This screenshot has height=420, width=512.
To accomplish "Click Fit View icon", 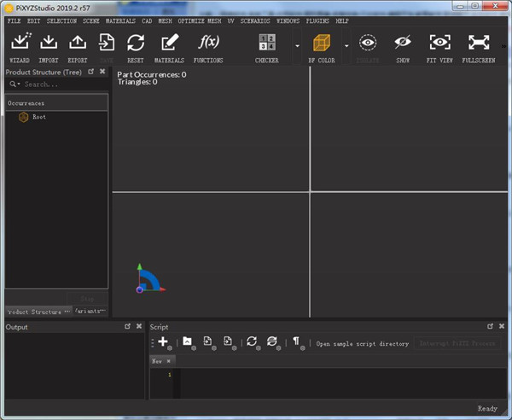I will tap(439, 43).
